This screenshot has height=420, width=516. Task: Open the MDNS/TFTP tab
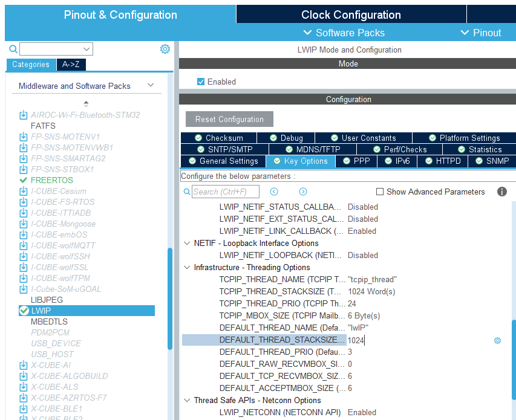pyautogui.click(x=313, y=149)
